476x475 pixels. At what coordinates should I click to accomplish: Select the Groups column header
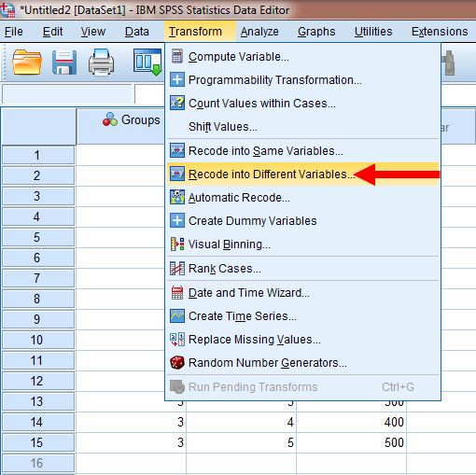click(120, 126)
